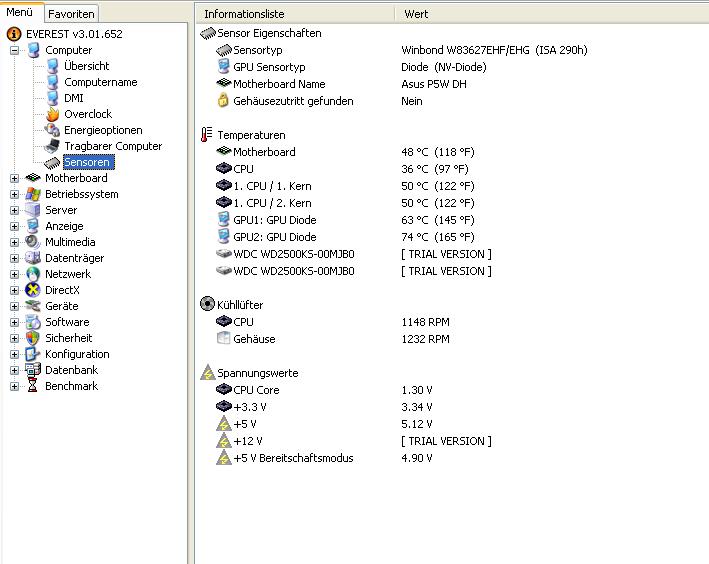Switch to the Favoriten tab
709x564 pixels.
71,14
